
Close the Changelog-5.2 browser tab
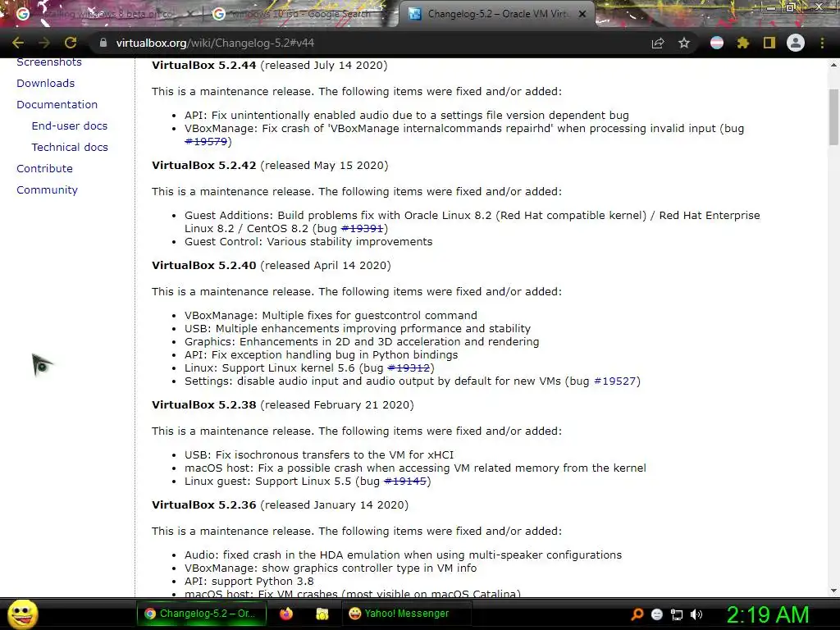(582, 14)
